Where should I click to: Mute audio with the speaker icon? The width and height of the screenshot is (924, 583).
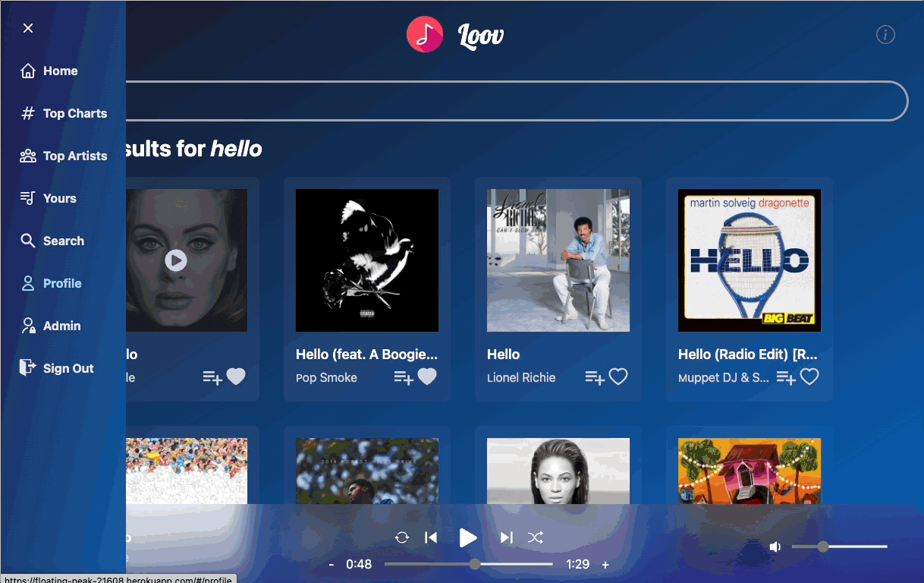coord(775,547)
